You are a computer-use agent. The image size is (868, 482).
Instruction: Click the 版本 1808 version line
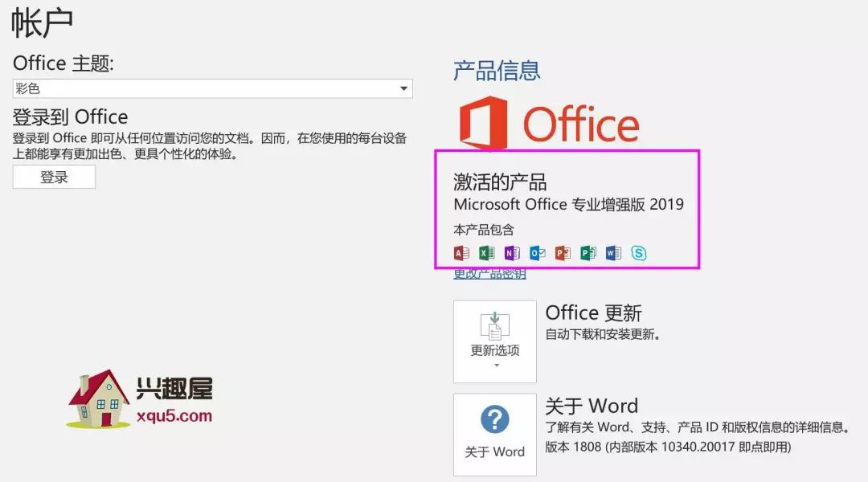(x=668, y=447)
